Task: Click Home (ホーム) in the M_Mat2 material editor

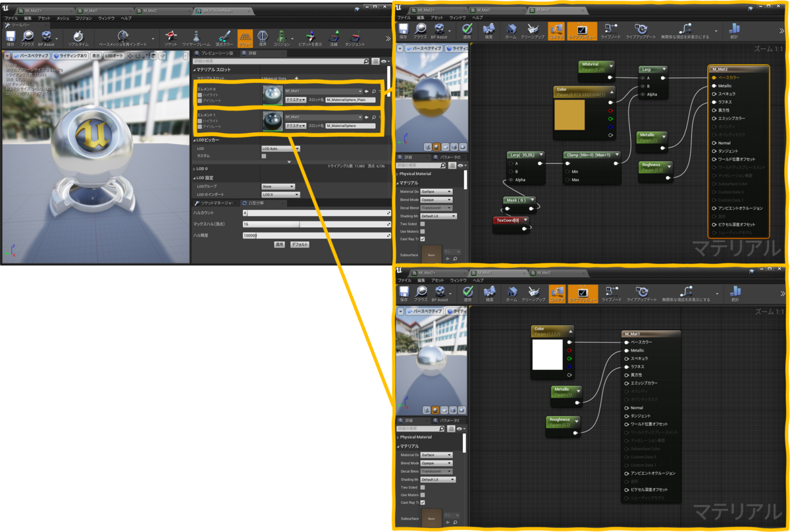Action: 512,32
